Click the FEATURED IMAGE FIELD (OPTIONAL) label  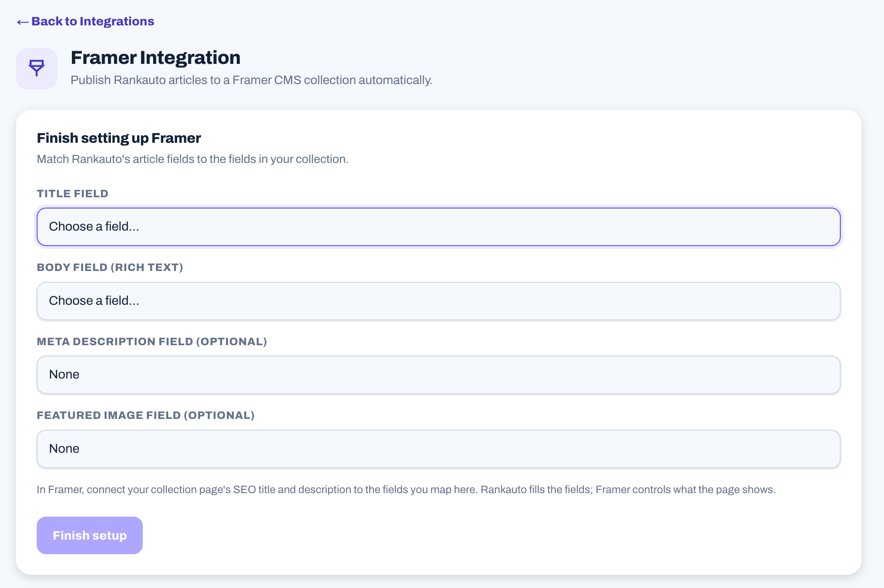click(x=146, y=415)
